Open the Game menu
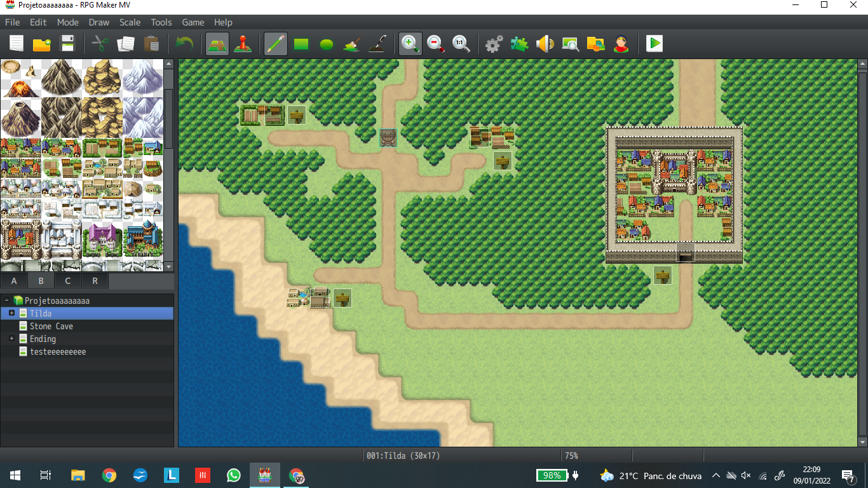868x488 pixels. [x=193, y=22]
